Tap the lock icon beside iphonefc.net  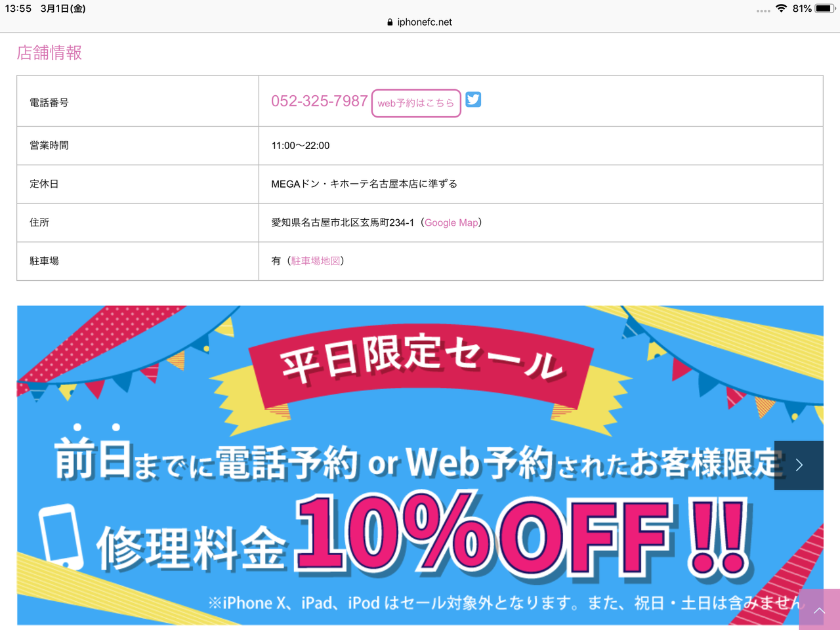(390, 22)
